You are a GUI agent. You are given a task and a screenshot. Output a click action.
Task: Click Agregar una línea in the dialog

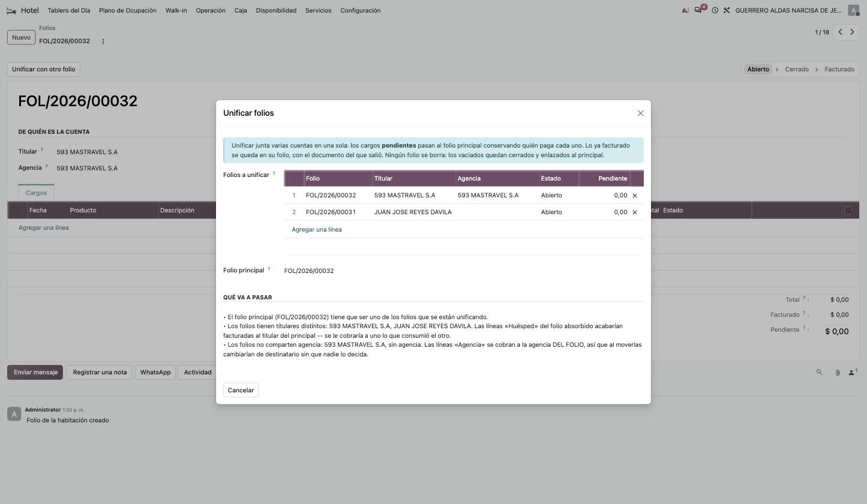pyautogui.click(x=316, y=230)
